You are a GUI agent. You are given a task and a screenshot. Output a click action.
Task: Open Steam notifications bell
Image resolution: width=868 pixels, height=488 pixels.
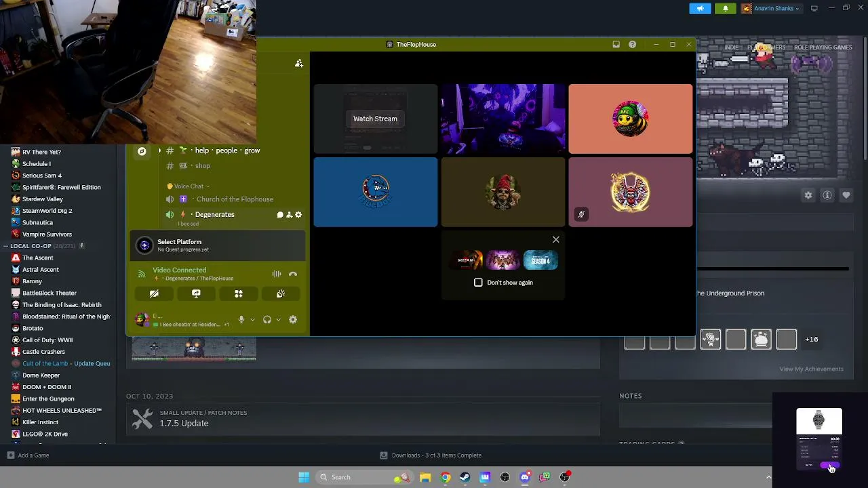coord(725,8)
